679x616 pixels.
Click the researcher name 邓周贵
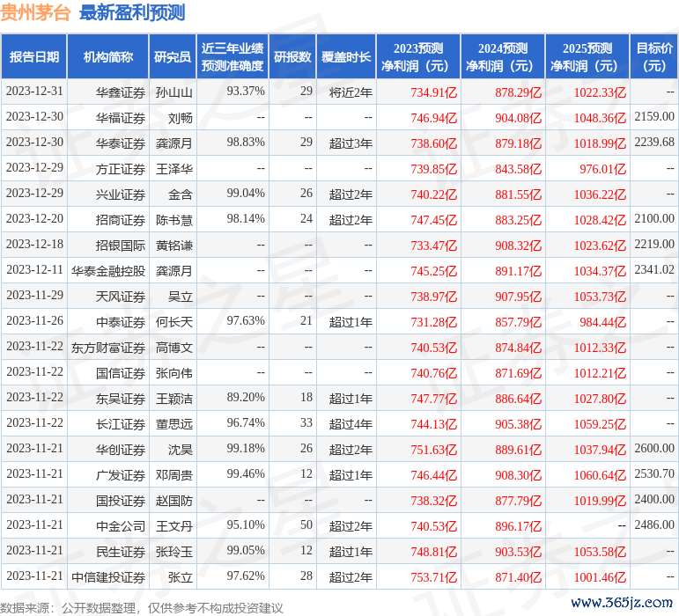[x=174, y=475]
